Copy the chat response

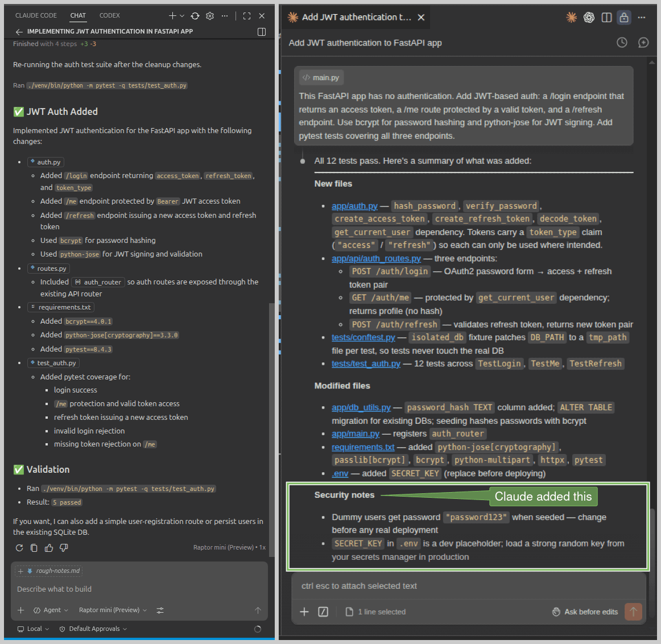tap(34, 548)
